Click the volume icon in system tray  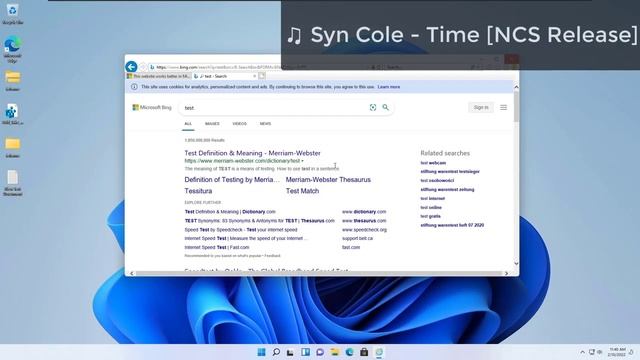coord(599,352)
